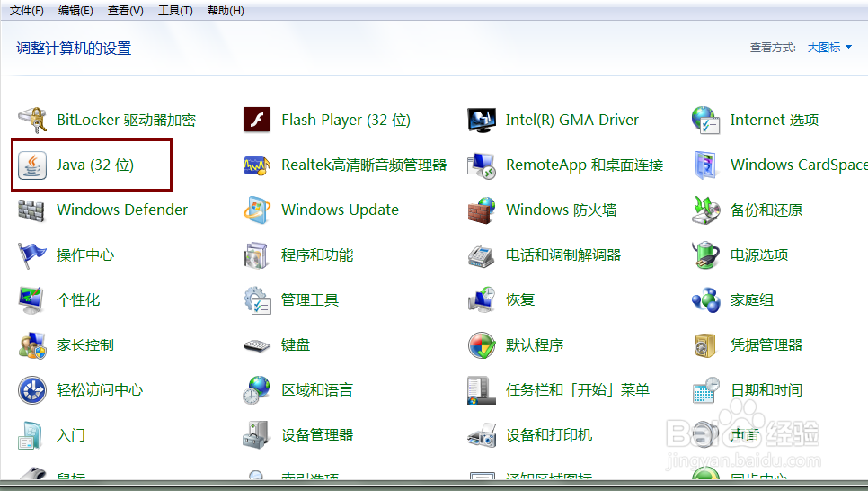Open the 日期和时间 calendar icon

pyautogui.click(x=705, y=390)
